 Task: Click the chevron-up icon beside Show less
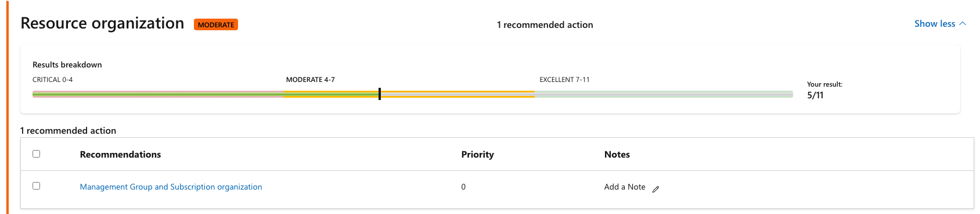[x=963, y=24]
